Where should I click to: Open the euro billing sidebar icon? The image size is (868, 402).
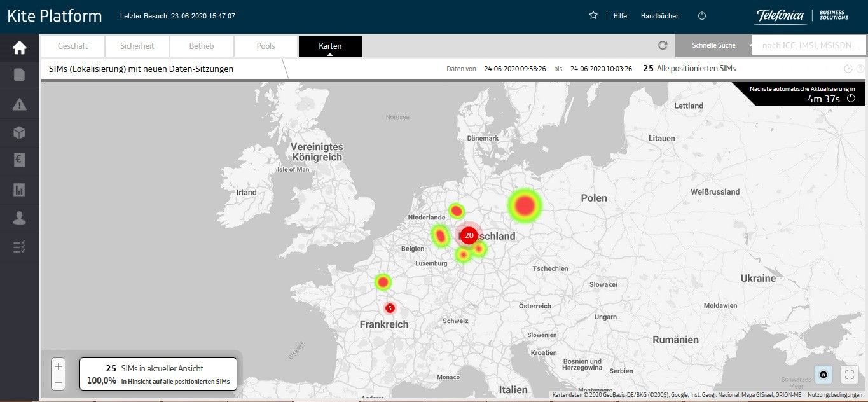(19, 160)
